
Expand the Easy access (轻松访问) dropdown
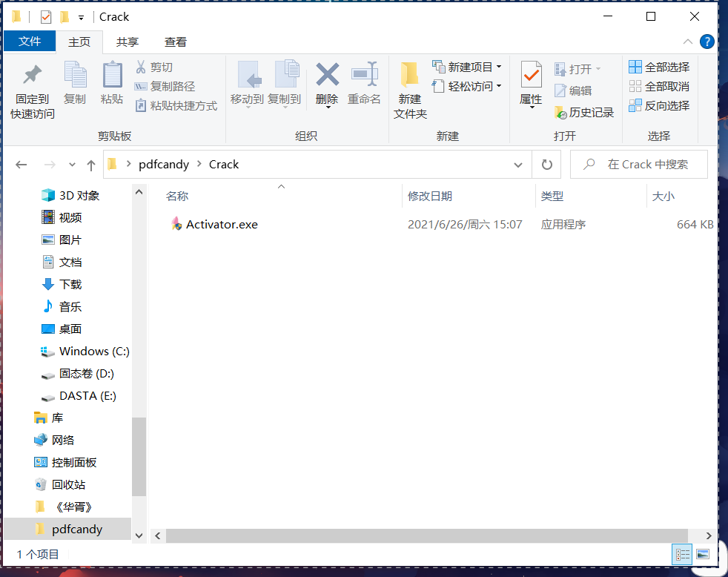[x=499, y=87]
